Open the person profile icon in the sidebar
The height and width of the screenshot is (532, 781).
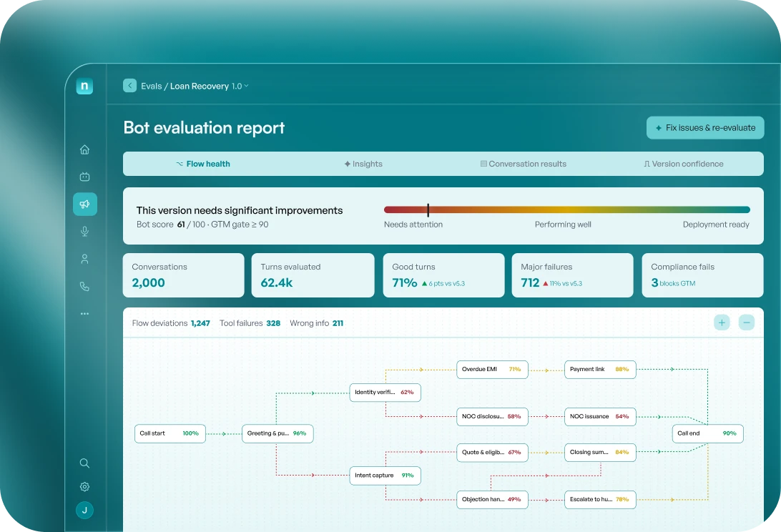click(84, 259)
